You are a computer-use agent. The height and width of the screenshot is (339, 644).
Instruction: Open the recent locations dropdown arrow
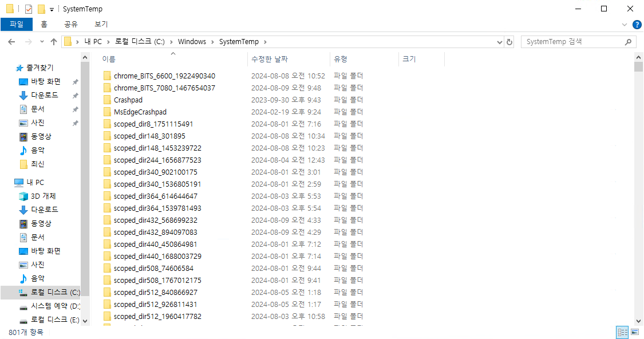[42, 42]
